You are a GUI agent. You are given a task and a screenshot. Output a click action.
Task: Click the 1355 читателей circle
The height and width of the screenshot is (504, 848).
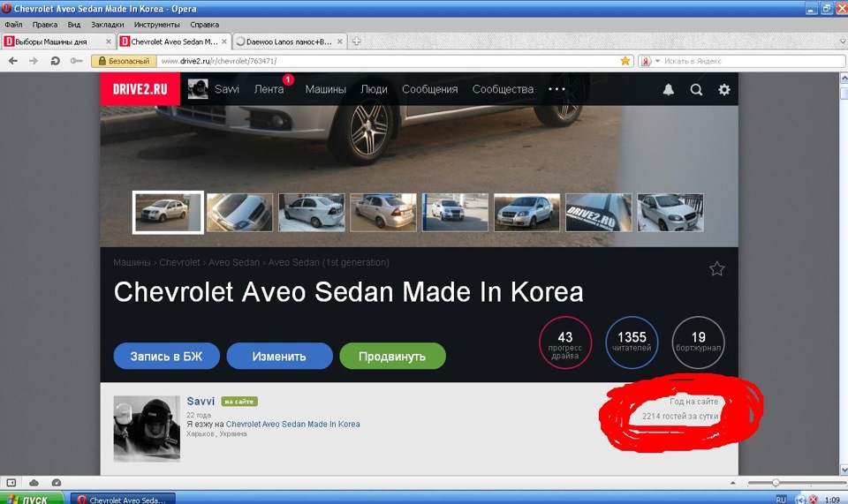(x=632, y=342)
